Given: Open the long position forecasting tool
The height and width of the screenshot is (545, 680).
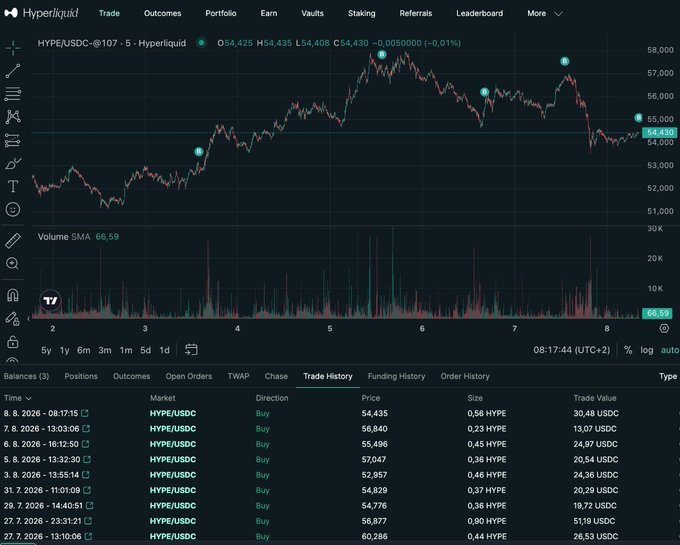Looking at the screenshot, I should click(13, 140).
